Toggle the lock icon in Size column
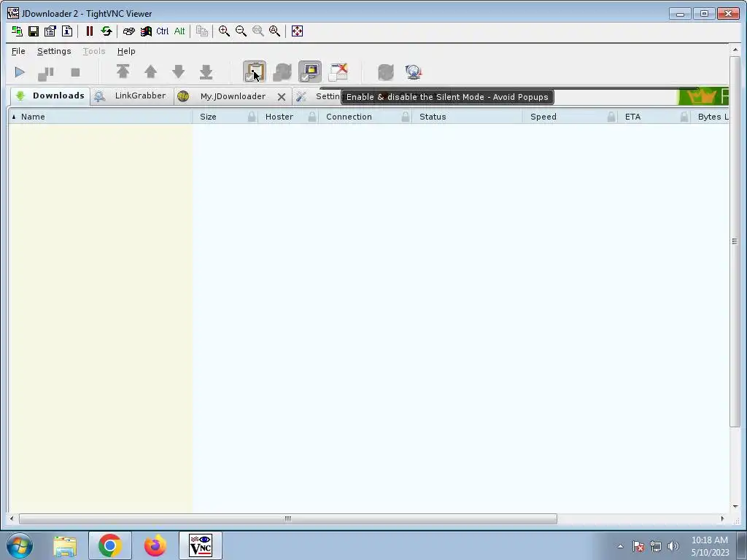The width and height of the screenshot is (747, 560). coord(252,117)
